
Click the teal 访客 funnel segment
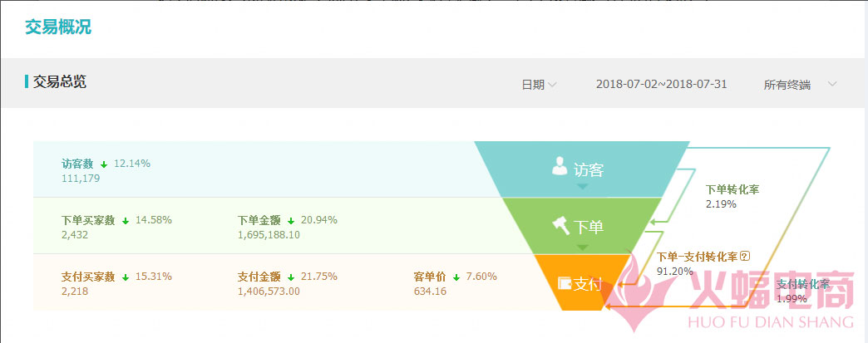(x=582, y=169)
